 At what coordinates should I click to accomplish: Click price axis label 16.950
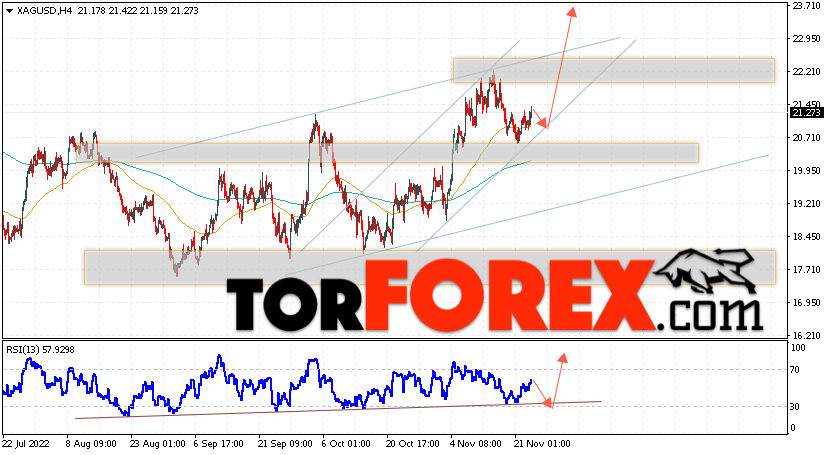(806, 303)
